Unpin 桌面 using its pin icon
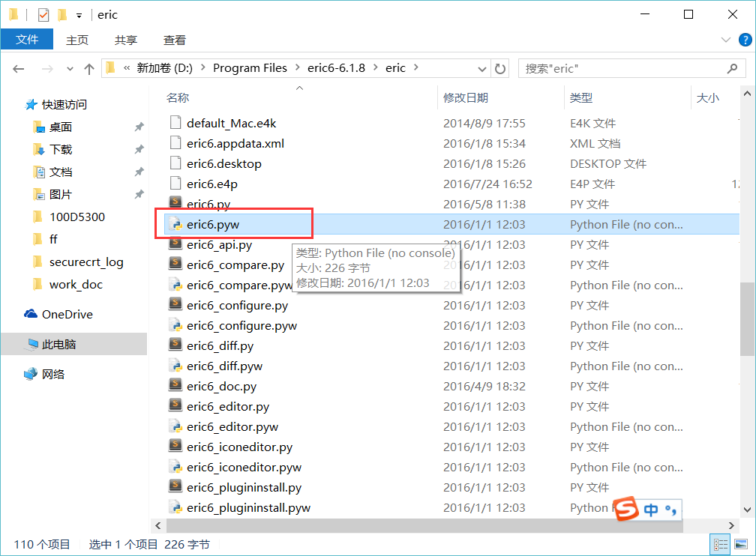Image resolution: width=756 pixels, height=556 pixels. coord(139,127)
